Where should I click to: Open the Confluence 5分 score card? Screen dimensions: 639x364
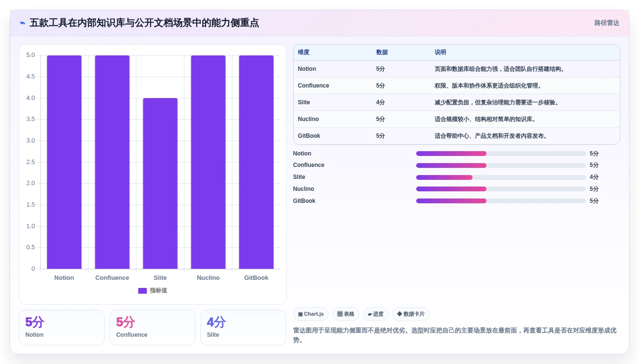[153, 327]
